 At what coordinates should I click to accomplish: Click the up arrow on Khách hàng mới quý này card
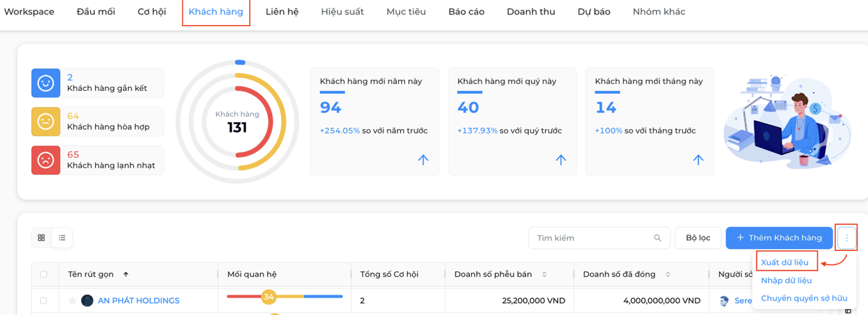561,160
